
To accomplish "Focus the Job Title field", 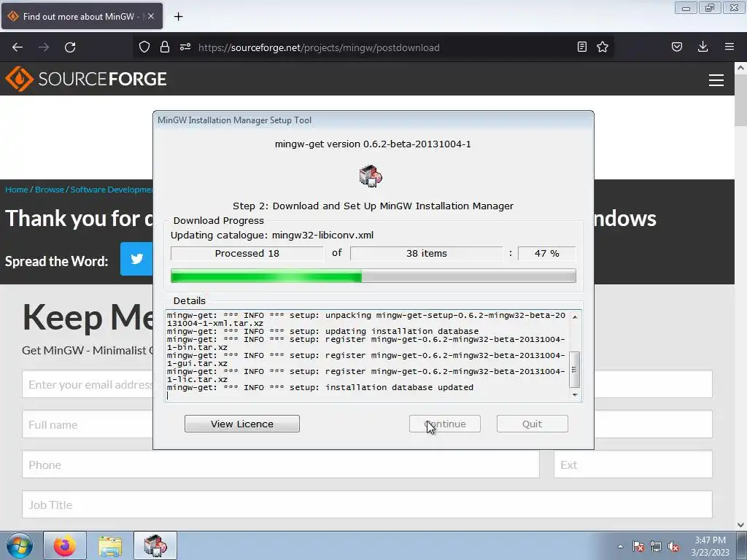I will (367, 505).
